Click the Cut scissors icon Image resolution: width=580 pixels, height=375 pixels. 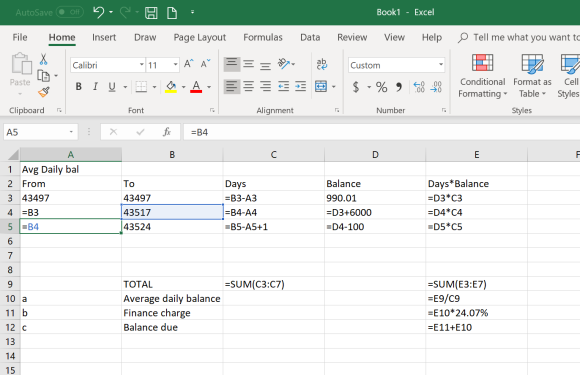[x=43, y=59]
